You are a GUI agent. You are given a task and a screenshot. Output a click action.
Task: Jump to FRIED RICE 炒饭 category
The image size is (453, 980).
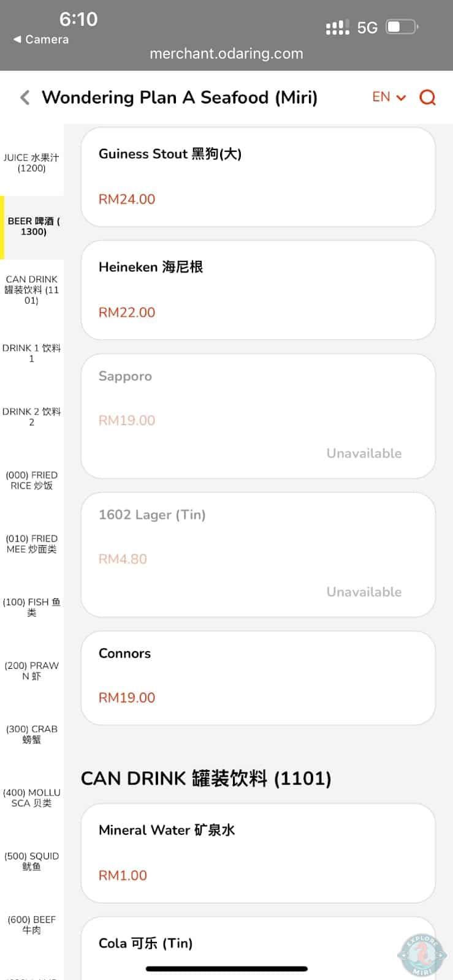click(32, 480)
